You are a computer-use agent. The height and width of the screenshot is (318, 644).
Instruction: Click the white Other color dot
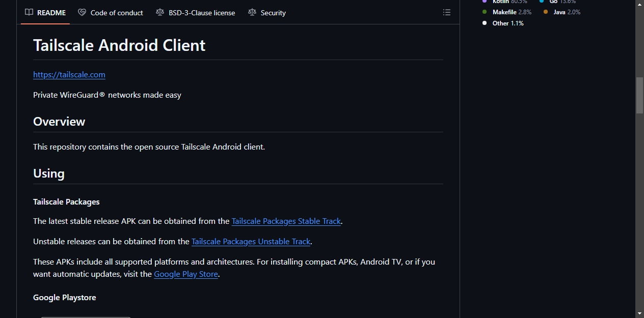(485, 23)
